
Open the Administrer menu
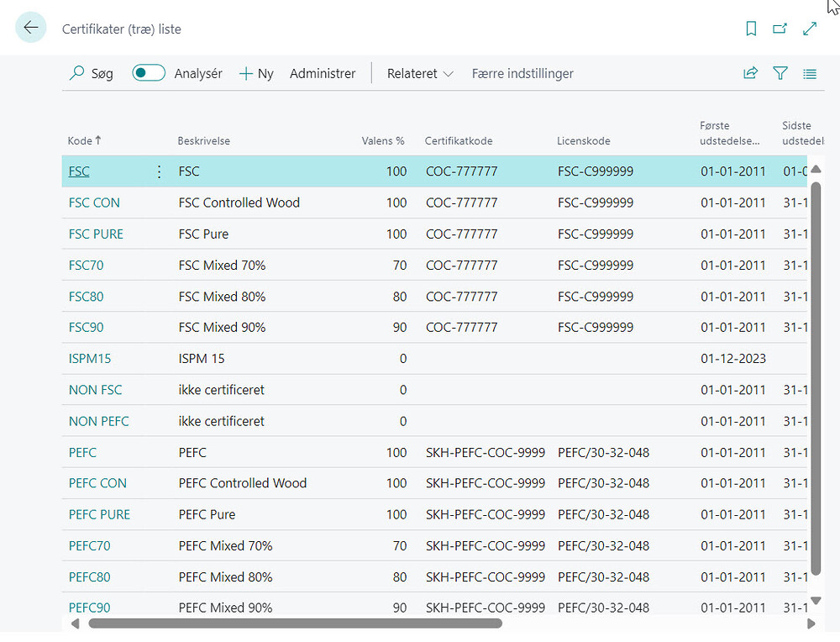[323, 73]
